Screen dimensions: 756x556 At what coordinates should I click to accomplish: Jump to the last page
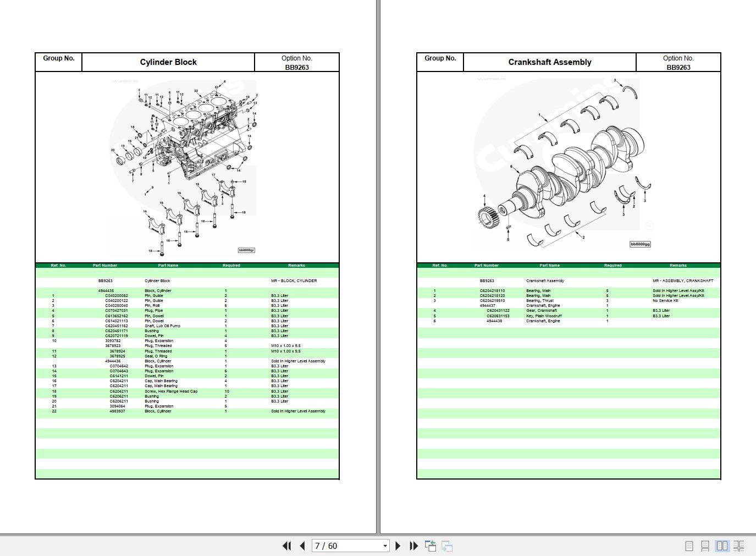(414, 546)
